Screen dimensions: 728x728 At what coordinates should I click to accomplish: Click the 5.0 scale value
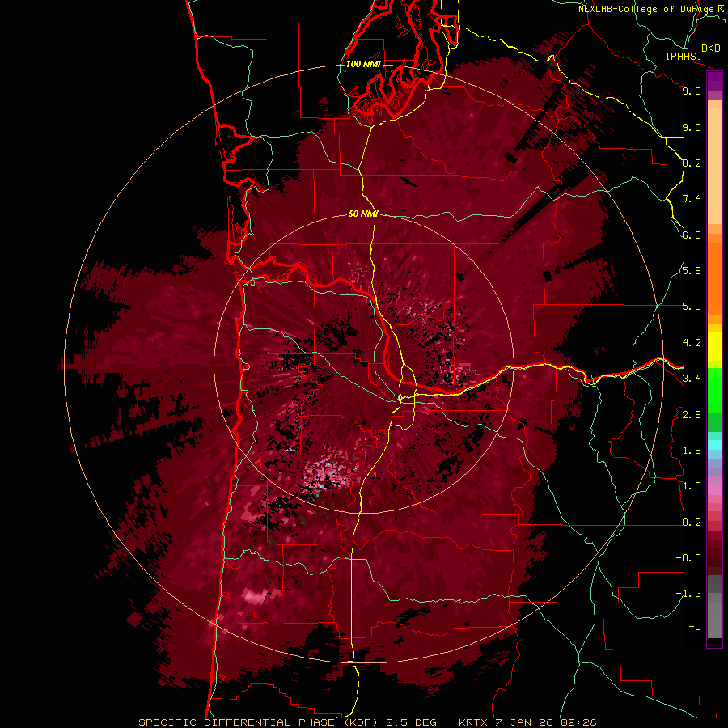click(692, 307)
